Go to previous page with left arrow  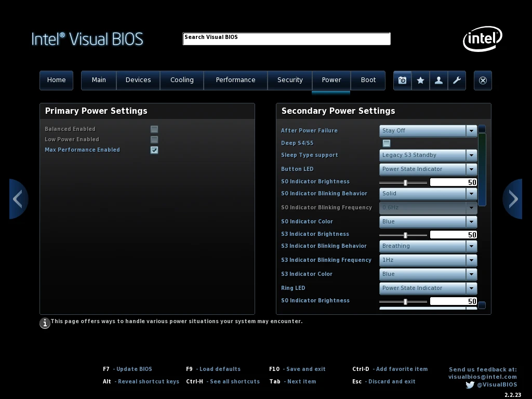tap(18, 199)
